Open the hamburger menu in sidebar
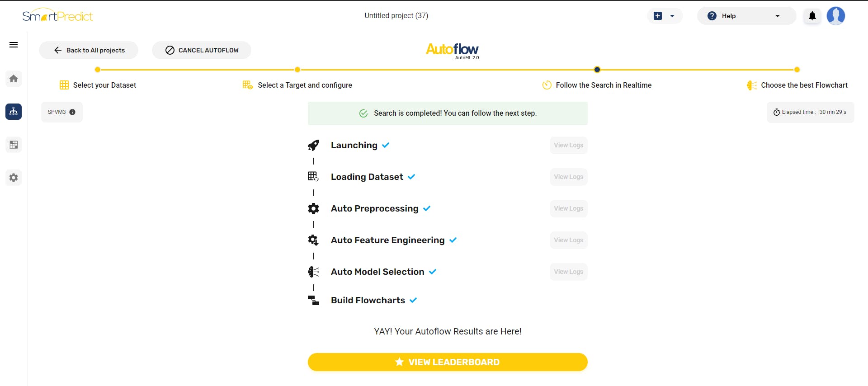The image size is (868, 386). coord(14,45)
